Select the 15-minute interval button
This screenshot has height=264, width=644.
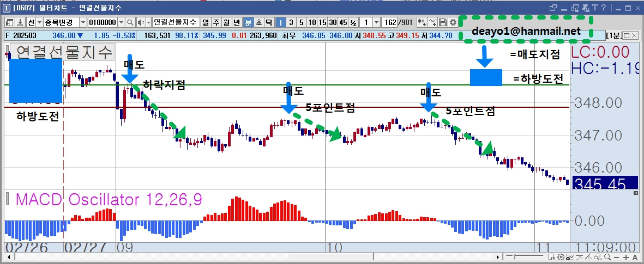coord(322,22)
